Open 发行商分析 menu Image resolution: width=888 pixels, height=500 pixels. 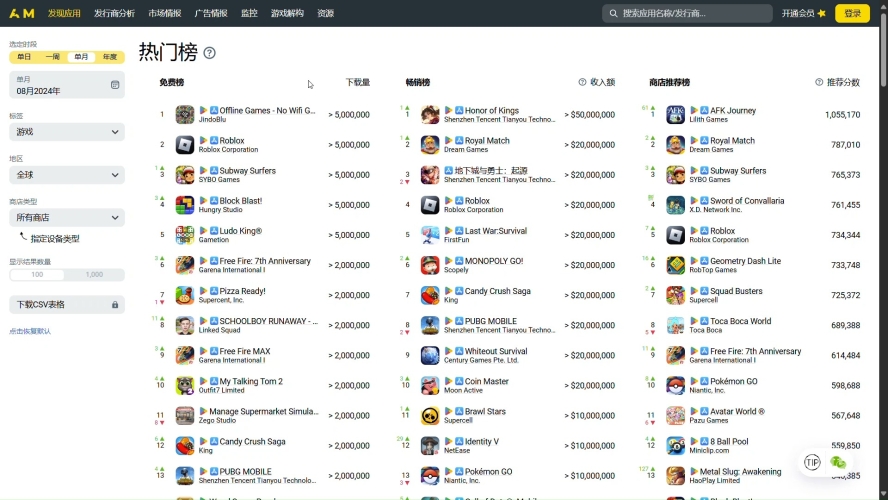(114, 13)
